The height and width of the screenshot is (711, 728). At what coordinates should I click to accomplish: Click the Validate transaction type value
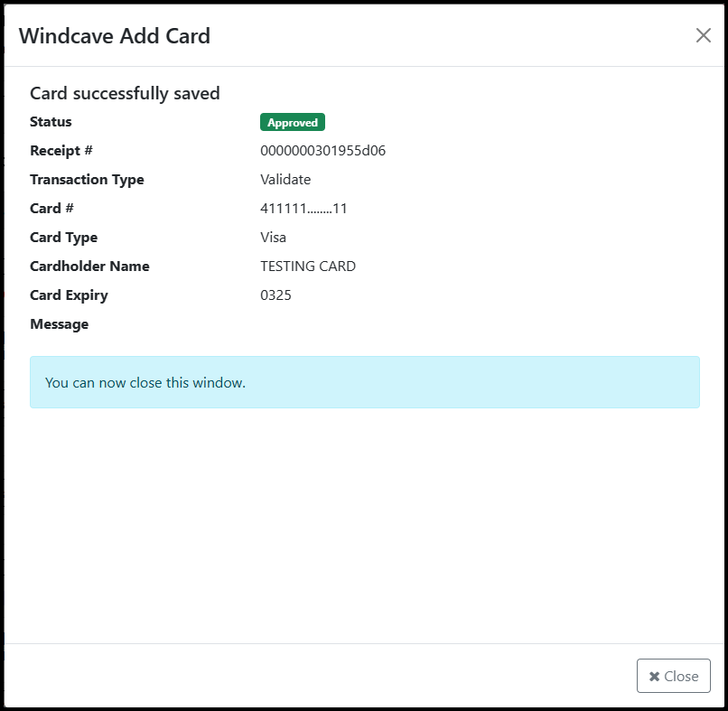[285, 179]
